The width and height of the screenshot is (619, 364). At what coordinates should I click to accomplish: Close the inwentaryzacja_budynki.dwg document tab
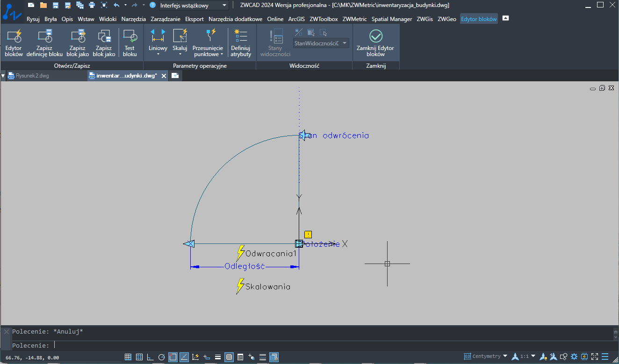[x=164, y=76]
